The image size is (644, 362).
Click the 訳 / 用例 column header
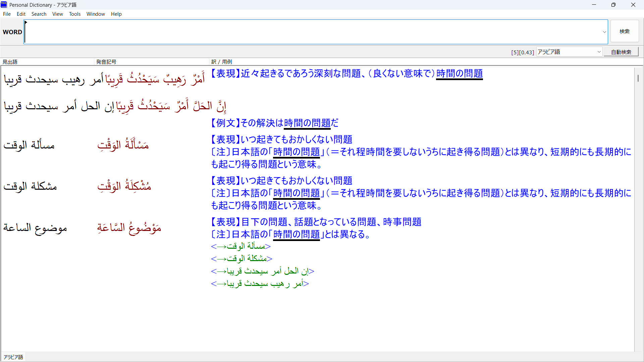pyautogui.click(x=222, y=62)
